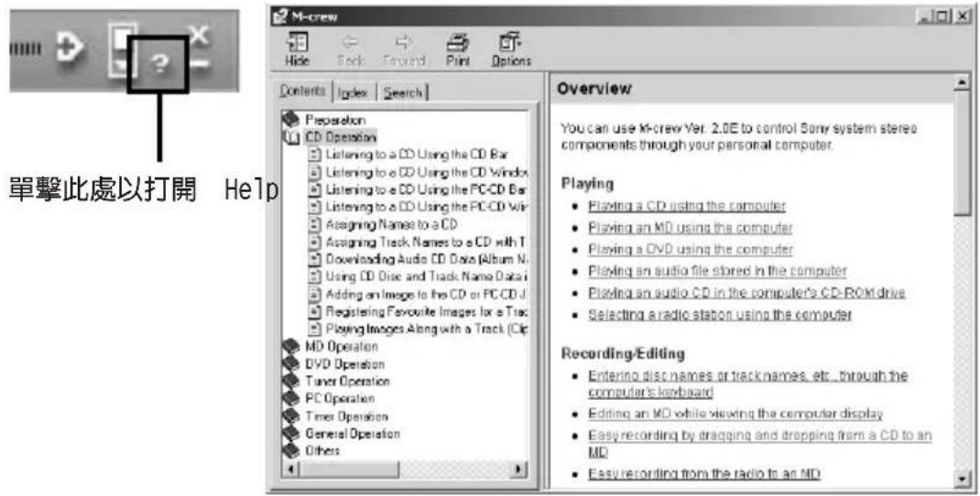Click the Forward arrow toolbar icon
The width and height of the screenshot is (980, 496).
tap(404, 49)
